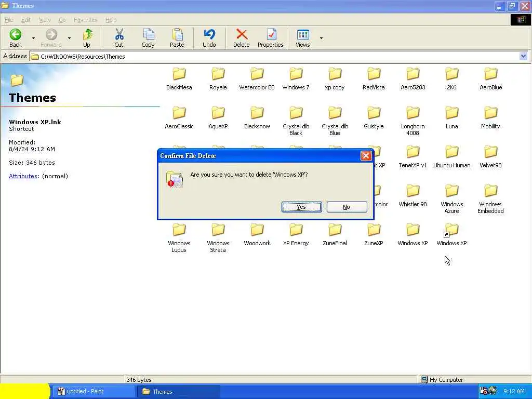Expand the Views dropdown arrow
Image resolution: width=532 pixels, height=399 pixels.
pyautogui.click(x=321, y=38)
